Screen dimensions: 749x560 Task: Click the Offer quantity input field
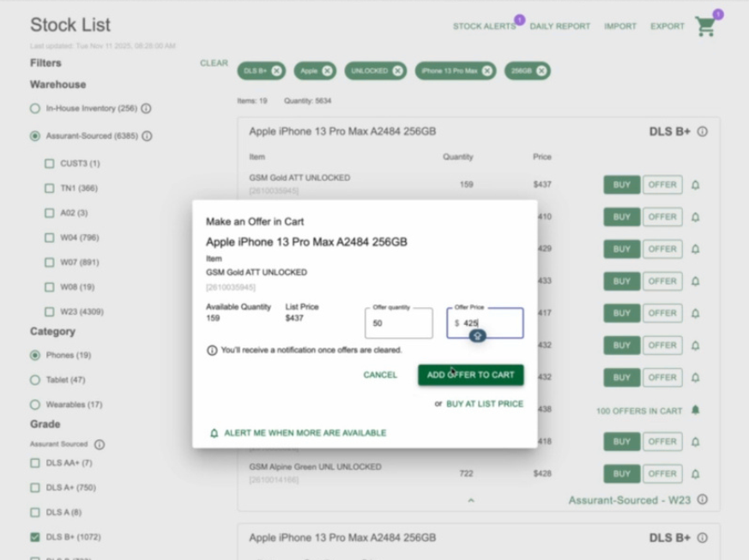(x=399, y=323)
